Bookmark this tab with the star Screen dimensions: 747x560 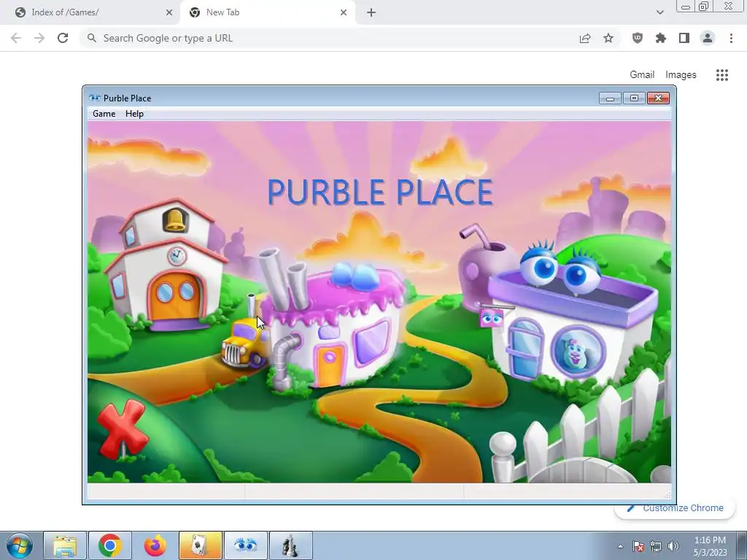pos(608,38)
